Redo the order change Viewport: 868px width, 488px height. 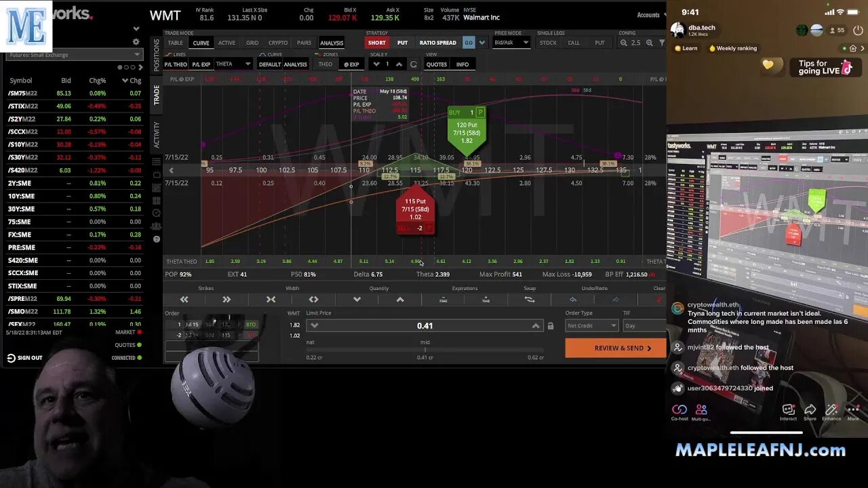point(616,299)
